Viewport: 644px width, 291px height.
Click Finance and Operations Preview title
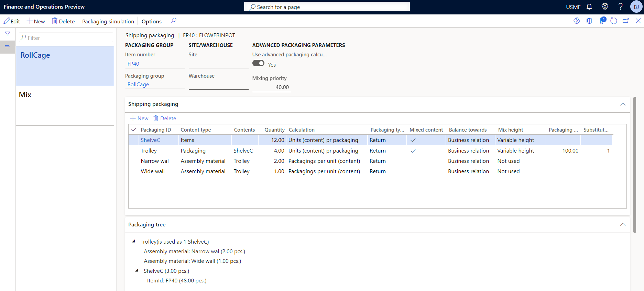[x=44, y=7]
